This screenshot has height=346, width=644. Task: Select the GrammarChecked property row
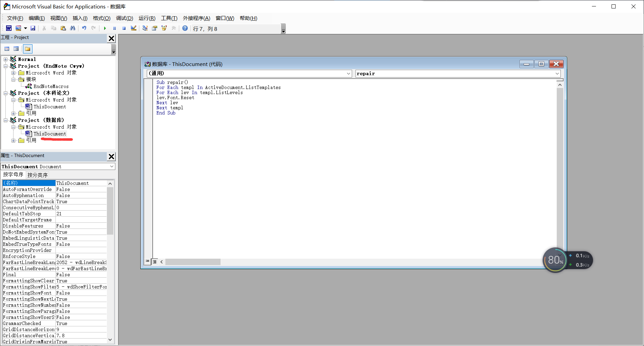point(54,323)
